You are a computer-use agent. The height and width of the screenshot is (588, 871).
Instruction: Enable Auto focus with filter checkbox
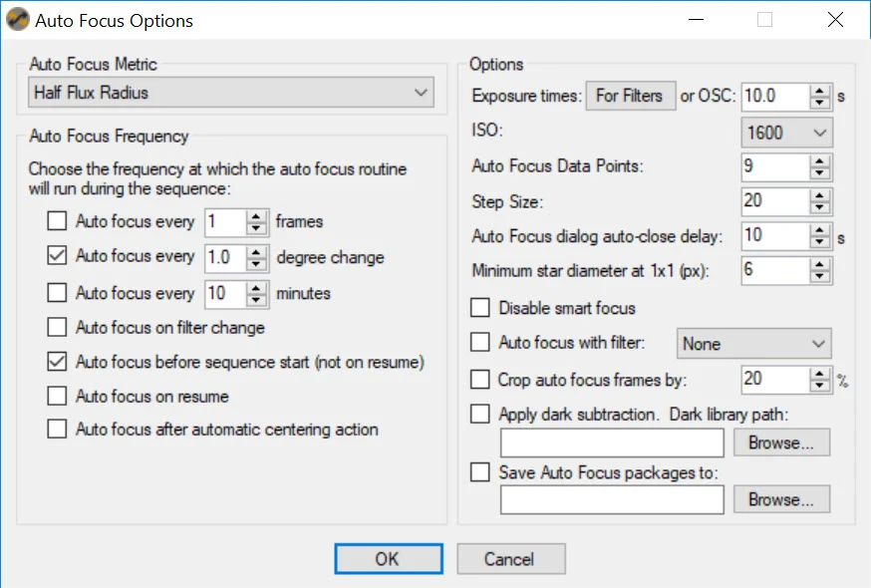point(480,342)
